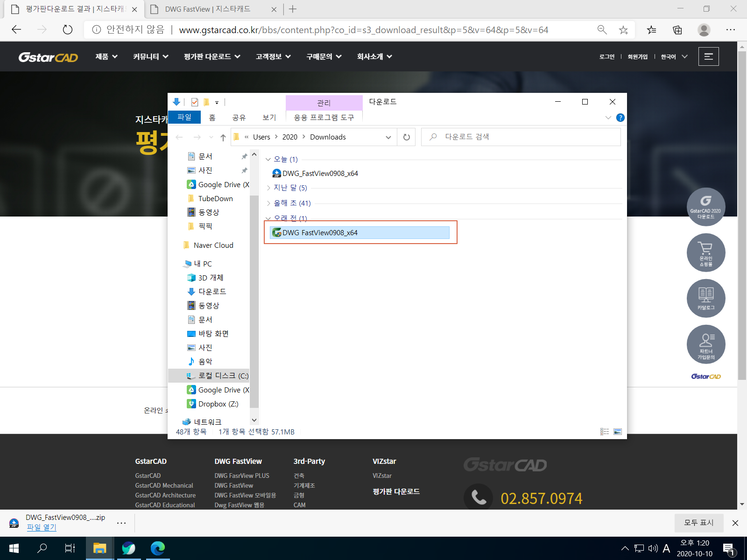Open 한국어 language dropdown
747x560 pixels.
click(674, 56)
